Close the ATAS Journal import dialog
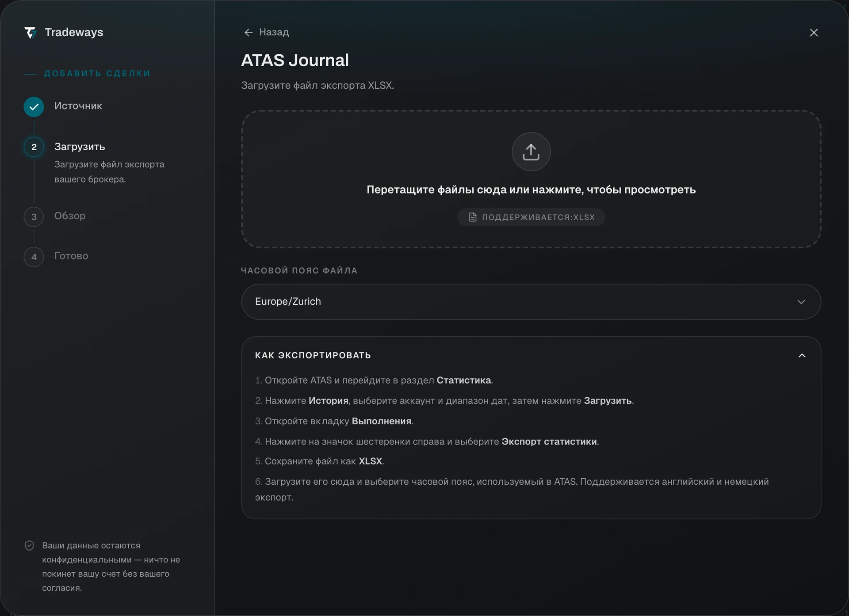Screen dimensions: 849x616 (814, 33)
